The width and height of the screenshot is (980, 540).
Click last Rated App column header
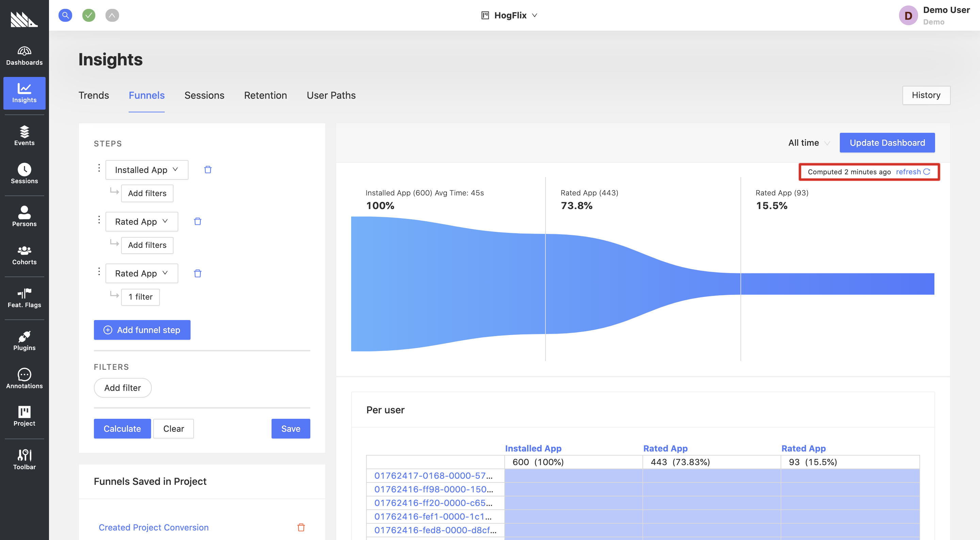[x=803, y=448]
